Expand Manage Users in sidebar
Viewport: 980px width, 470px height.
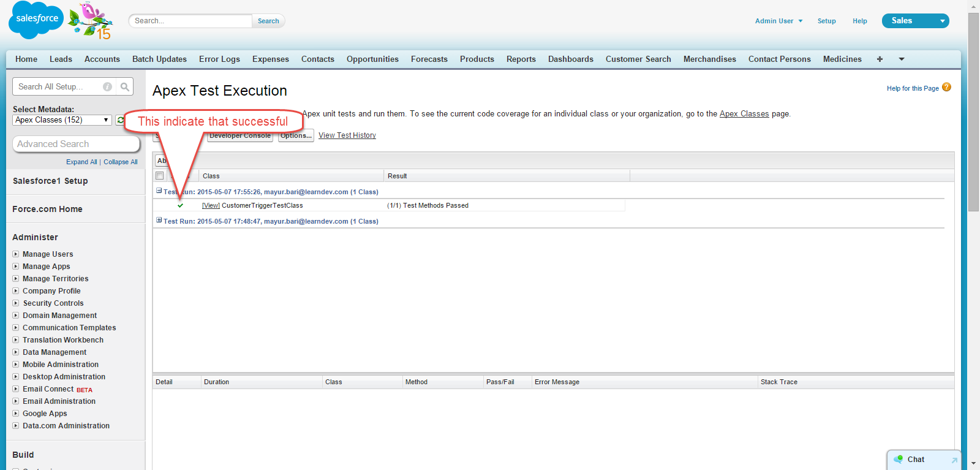[x=16, y=254]
